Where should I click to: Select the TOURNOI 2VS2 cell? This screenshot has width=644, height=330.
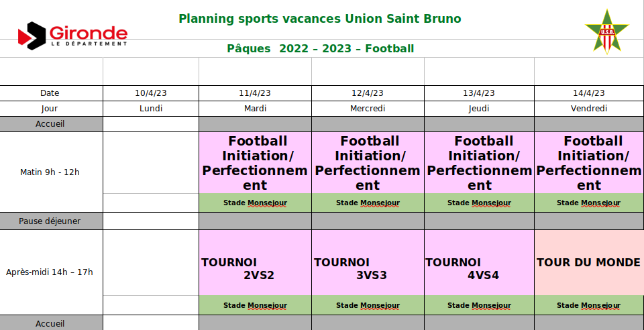[255, 263]
